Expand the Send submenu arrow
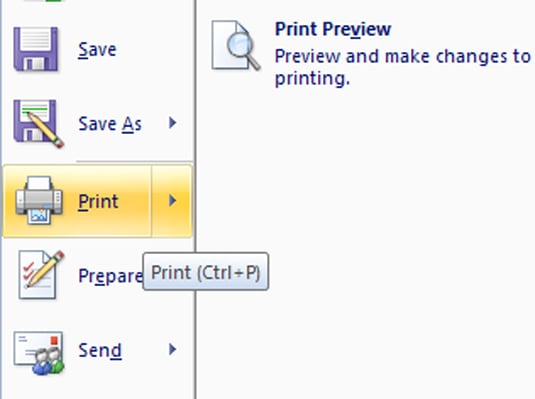The height and width of the screenshot is (399, 535). pyautogui.click(x=173, y=350)
